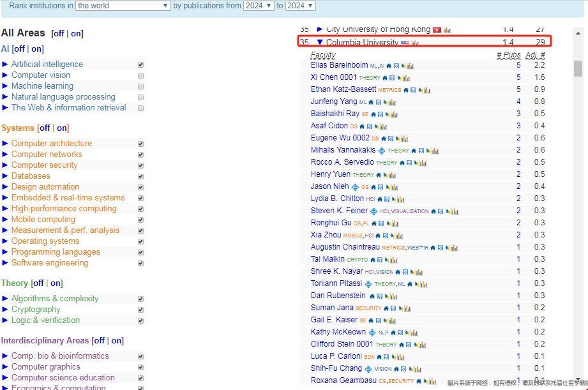The width and height of the screenshot is (588, 390).
Task: Collapse the Columbia University faculty list triangle
Action: coord(319,42)
